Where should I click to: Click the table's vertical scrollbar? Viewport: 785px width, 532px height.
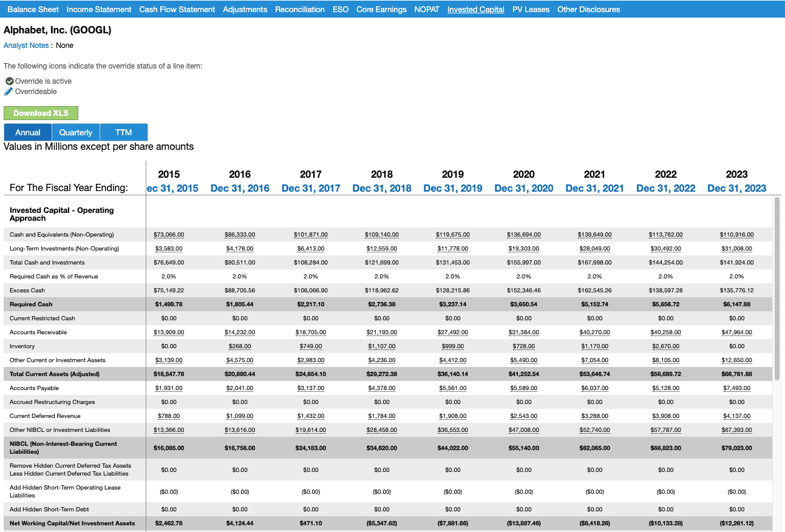click(x=777, y=289)
